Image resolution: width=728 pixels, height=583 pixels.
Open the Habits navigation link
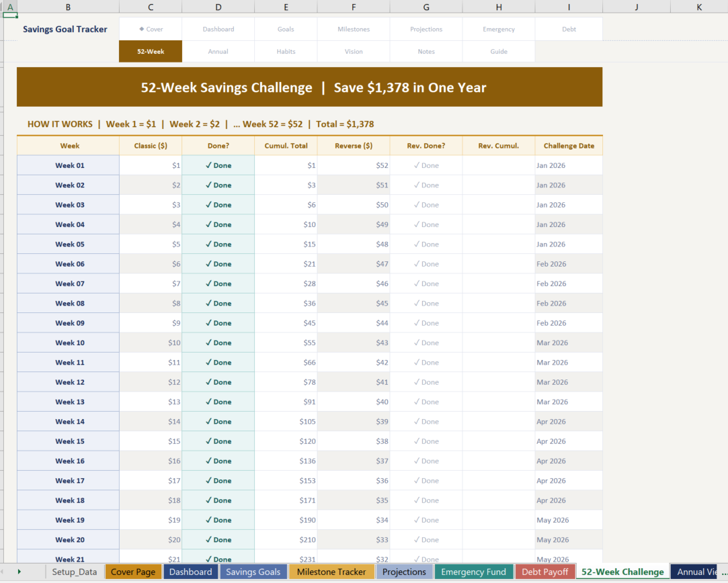point(286,52)
